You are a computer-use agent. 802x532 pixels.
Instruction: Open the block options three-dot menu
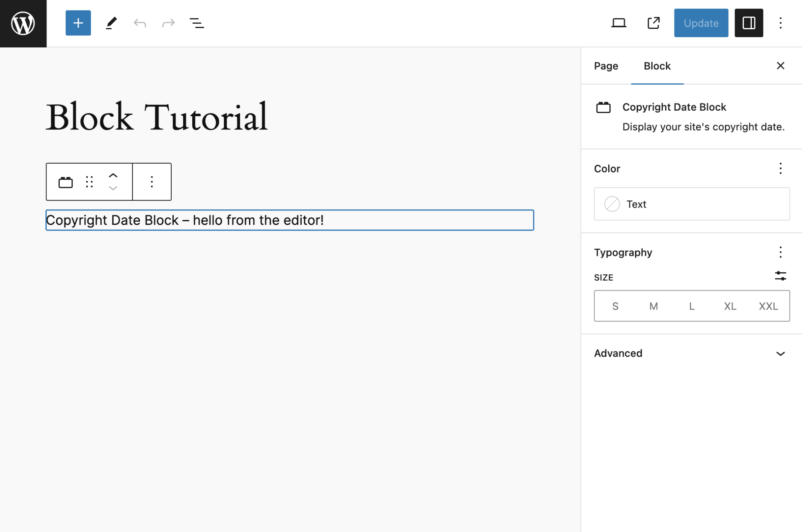coord(151,182)
